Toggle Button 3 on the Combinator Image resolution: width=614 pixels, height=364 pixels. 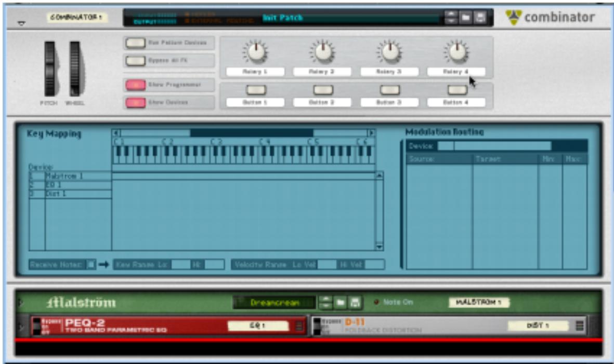point(390,90)
